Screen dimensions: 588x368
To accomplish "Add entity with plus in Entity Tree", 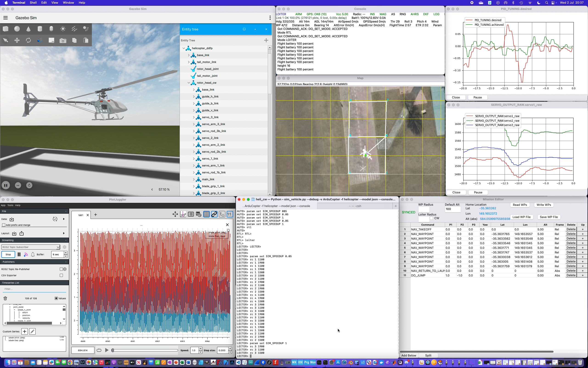I will [266, 40].
